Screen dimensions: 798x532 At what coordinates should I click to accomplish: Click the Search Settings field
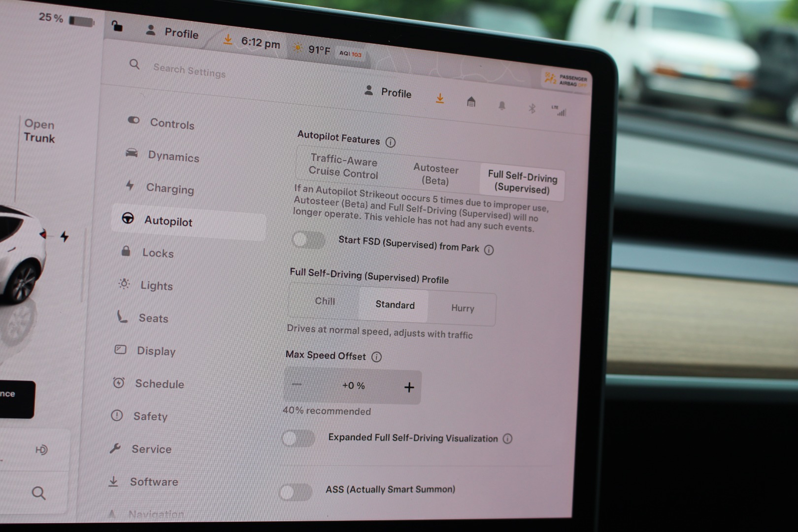click(189, 70)
